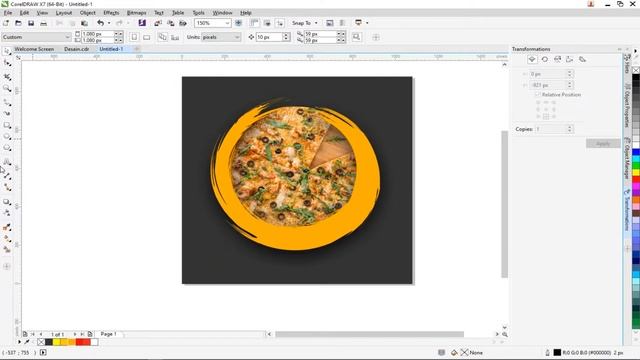Open the zoom level 150% dropdown
This screenshot has width=640, height=360.
227,23
